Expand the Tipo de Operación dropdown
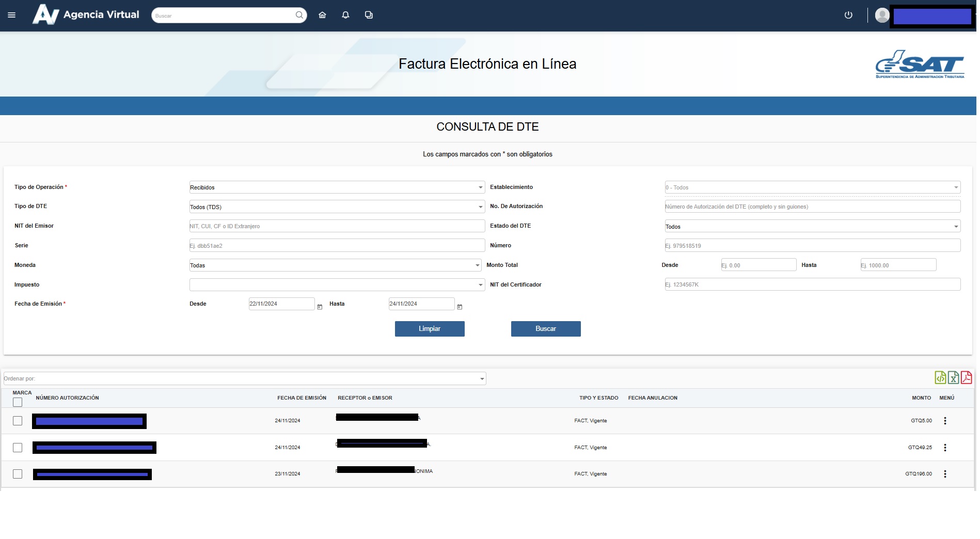 pos(337,187)
